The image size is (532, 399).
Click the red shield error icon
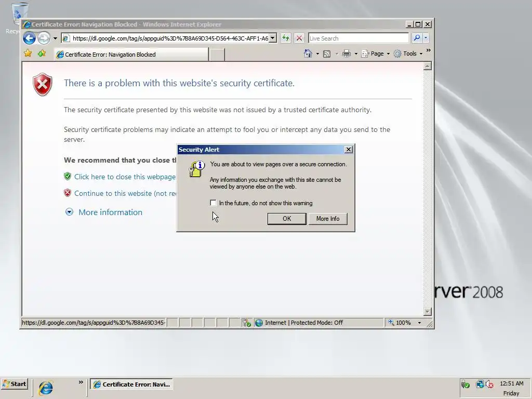(x=43, y=84)
